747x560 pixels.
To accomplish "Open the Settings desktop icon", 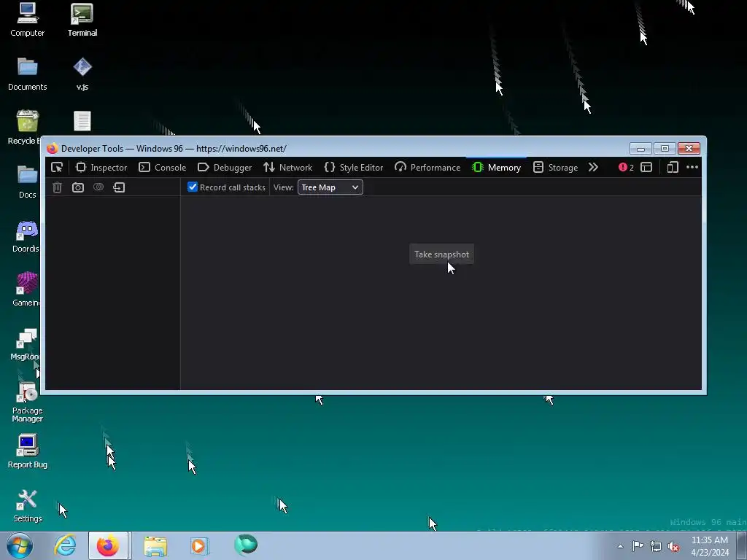I will [27, 506].
